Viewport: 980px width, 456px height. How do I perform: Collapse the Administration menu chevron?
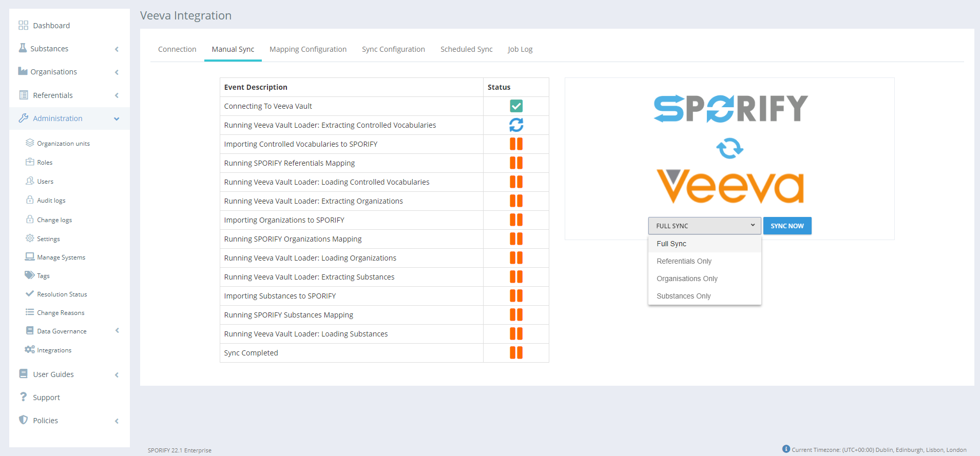tap(117, 119)
